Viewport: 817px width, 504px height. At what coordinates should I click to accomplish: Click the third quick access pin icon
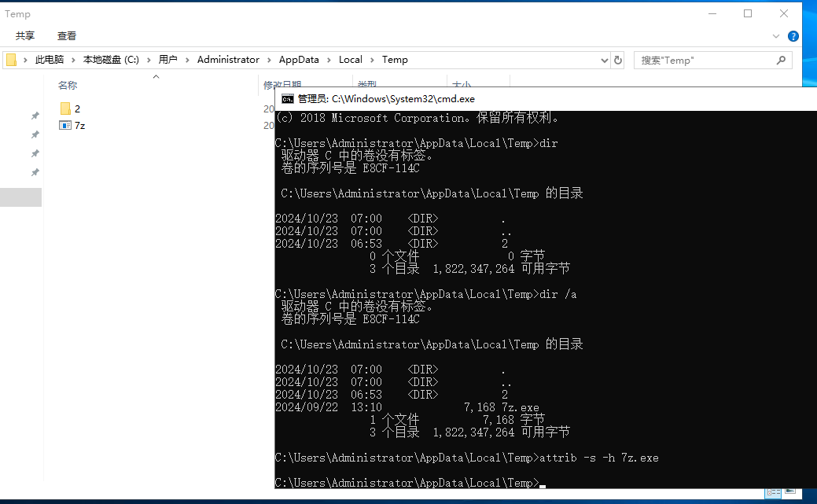(35, 153)
